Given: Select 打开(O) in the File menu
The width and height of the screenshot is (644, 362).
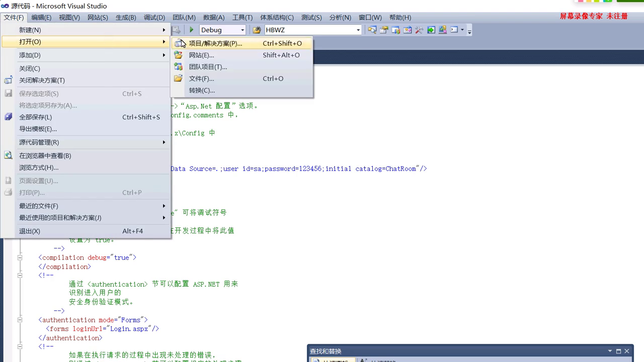Looking at the screenshot, I should tap(86, 42).
